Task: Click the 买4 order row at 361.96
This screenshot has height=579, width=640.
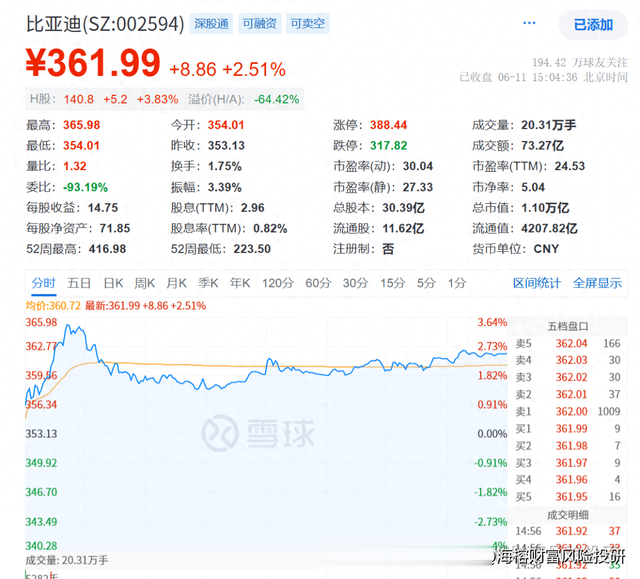Action: coord(567,480)
